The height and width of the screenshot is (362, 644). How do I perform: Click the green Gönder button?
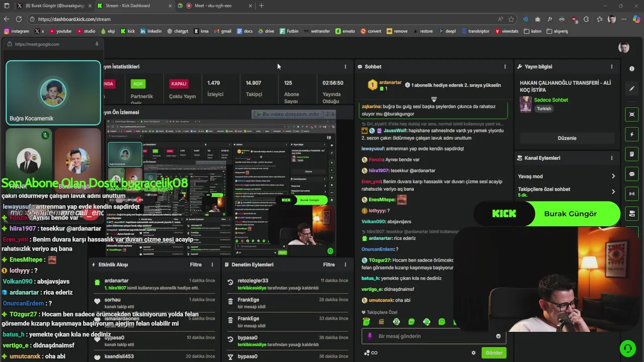494,353
